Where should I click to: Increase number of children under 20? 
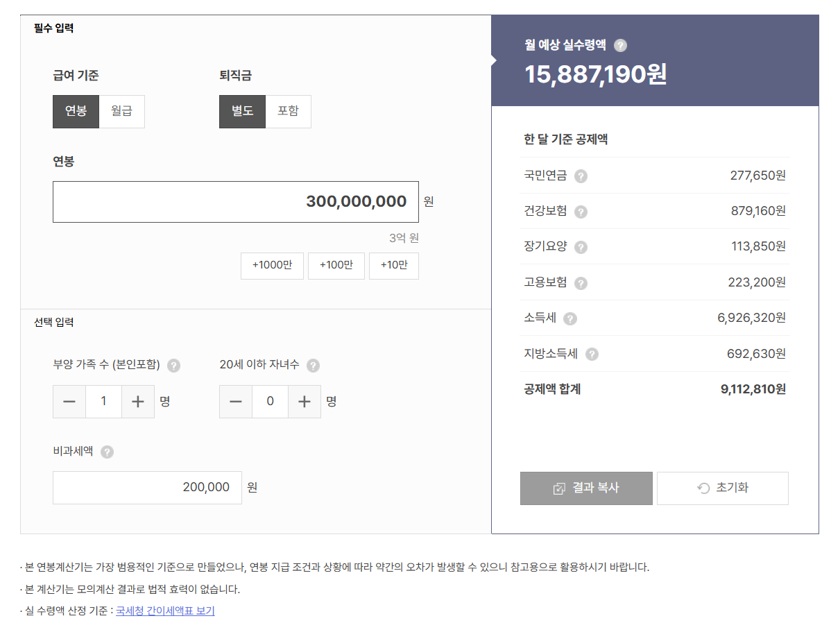(305, 402)
